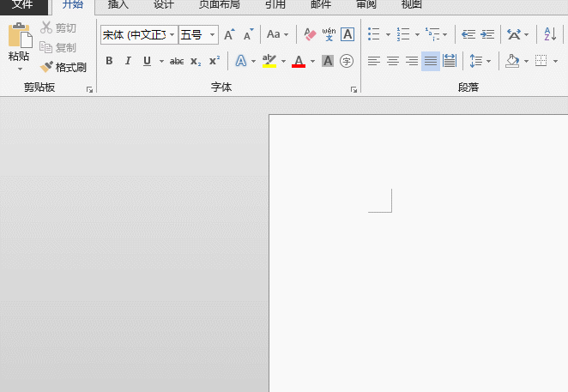Toggle Strikethrough abc formatting
Screen dimensions: 568x392
coord(177,61)
